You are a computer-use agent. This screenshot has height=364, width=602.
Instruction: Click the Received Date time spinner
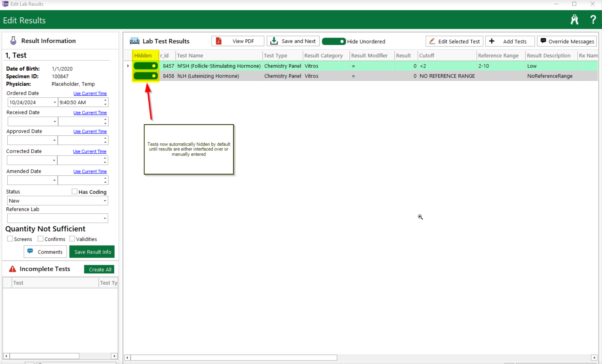(105, 122)
